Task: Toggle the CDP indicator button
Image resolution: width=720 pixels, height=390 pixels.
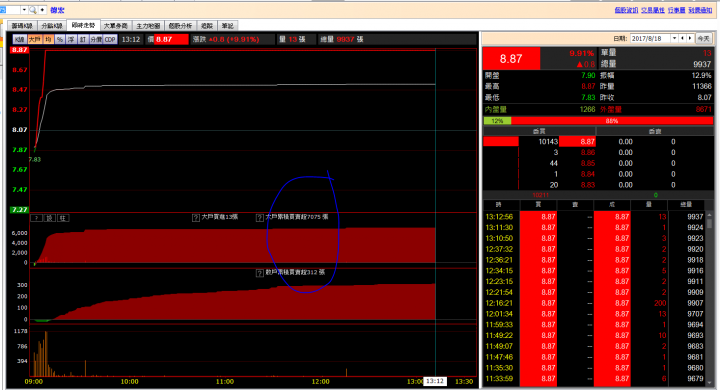Action: point(110,40)
